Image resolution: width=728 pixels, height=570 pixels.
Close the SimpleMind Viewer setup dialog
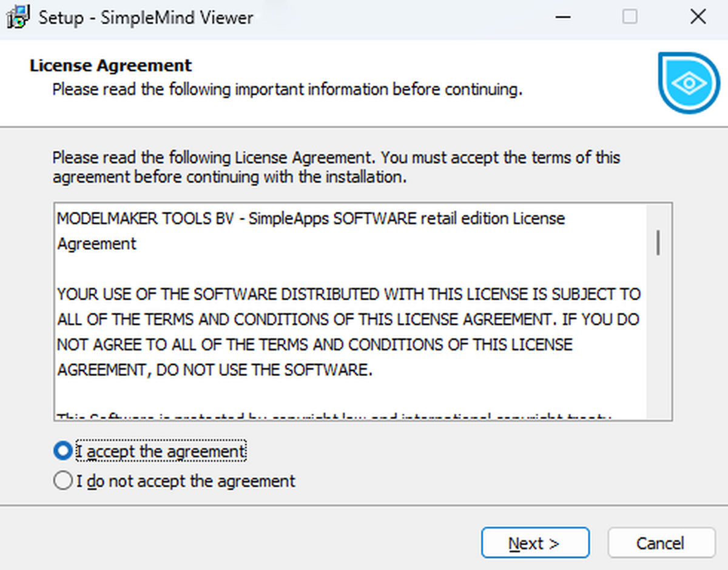tap(698, 17)
